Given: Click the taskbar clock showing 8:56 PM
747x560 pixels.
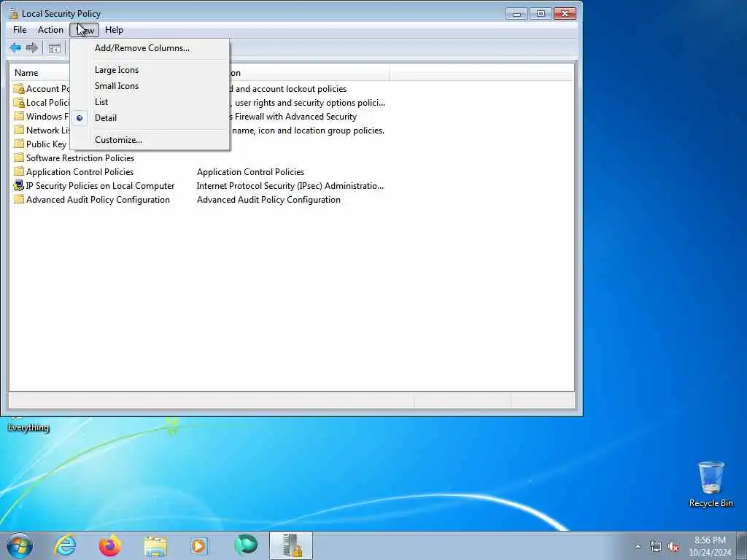Looking at the screenshot, I should click(710, 546).
